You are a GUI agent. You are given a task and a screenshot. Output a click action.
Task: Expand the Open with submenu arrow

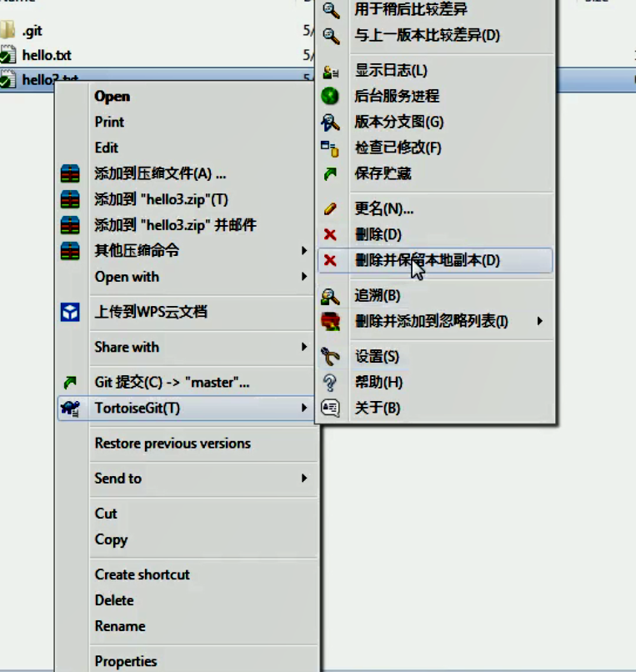(x=304, y=277)
